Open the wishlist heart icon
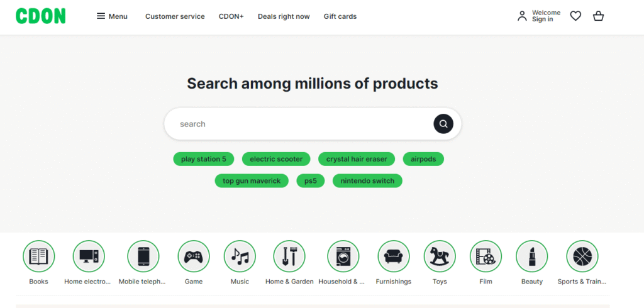Screen dimensions: 644x308 pos(575,16)
